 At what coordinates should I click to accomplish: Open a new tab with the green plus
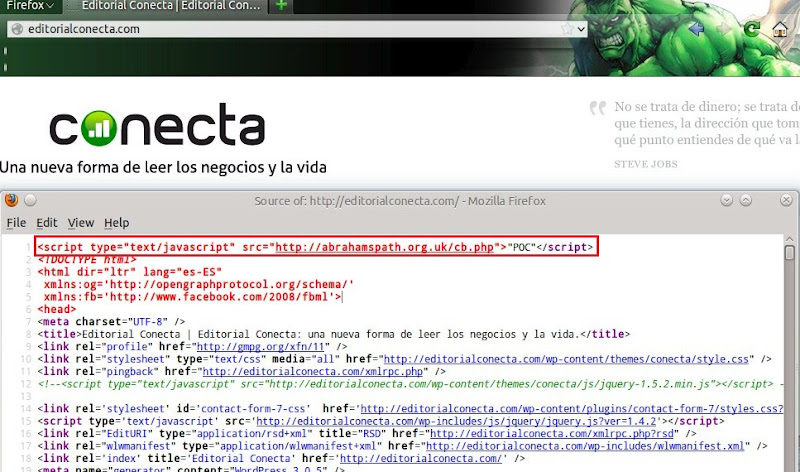click(281, 6)
